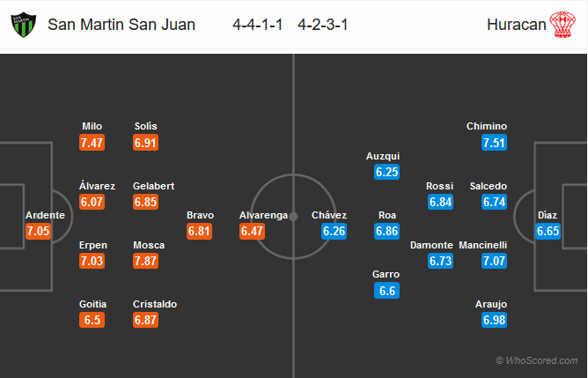The image size is (588, 378).
Task: Click the WhoScored.com watermark
Action: tap(537, 360)
